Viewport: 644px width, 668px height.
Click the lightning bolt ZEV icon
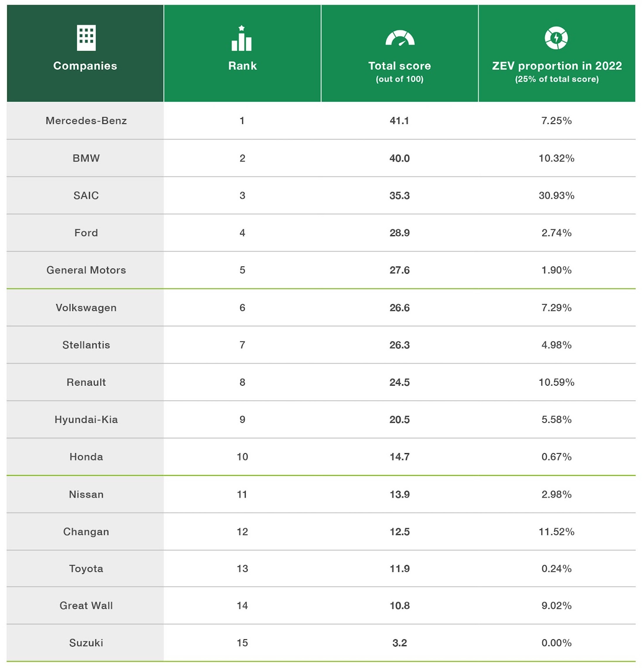556,38
